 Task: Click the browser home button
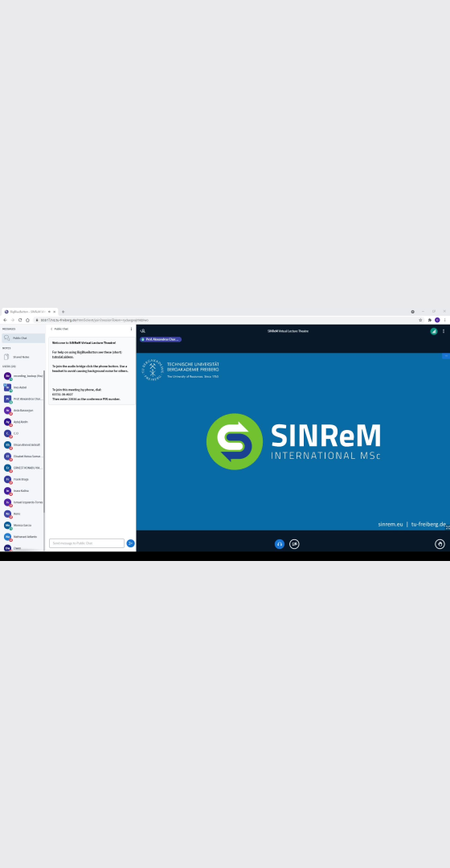coord(27,320)
